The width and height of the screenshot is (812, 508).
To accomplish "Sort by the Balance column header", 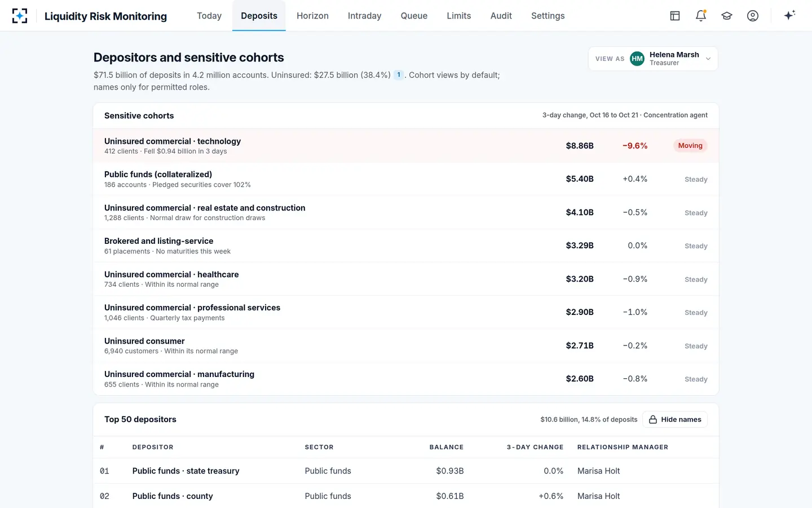I will 447,447.
